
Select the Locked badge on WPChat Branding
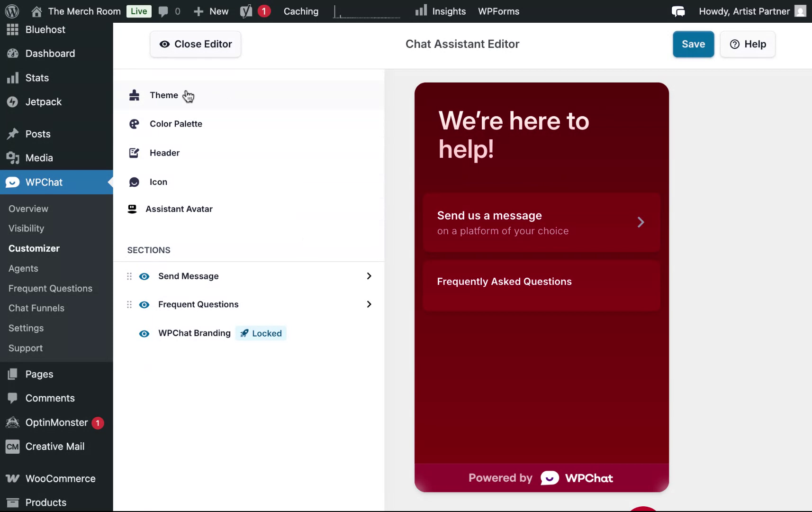pyautogui.click(x=261, y=333)
